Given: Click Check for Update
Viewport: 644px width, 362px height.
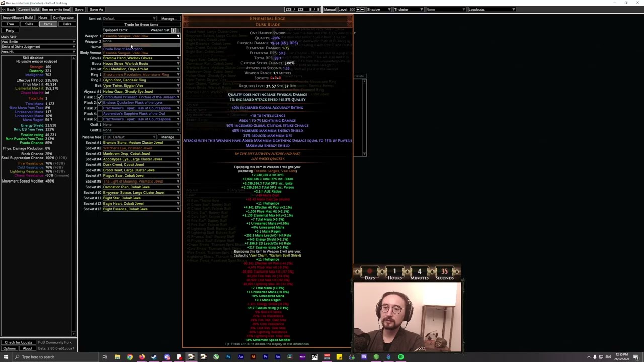Looking at the screenshot, I should (18, 342).
